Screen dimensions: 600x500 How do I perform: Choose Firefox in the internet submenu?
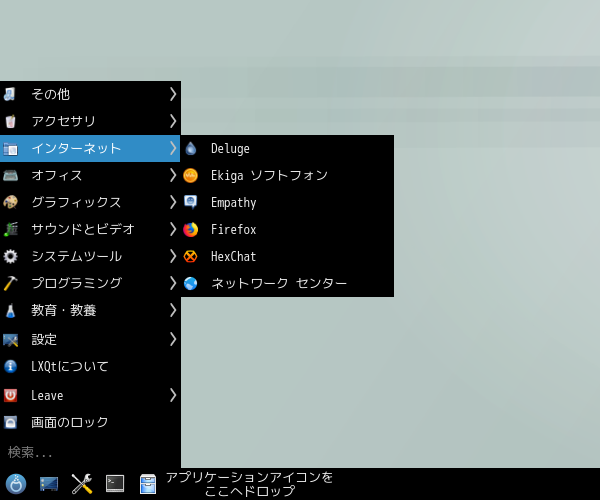(x=287, y=229)
